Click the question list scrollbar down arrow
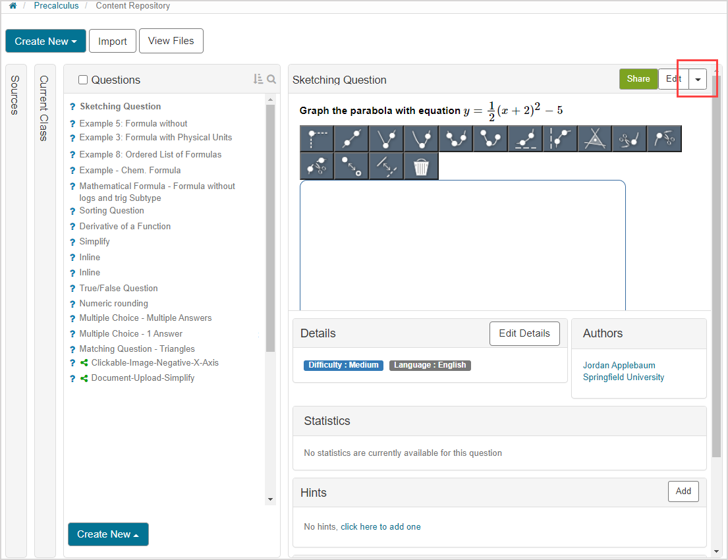728x560 pixels. 270,499
